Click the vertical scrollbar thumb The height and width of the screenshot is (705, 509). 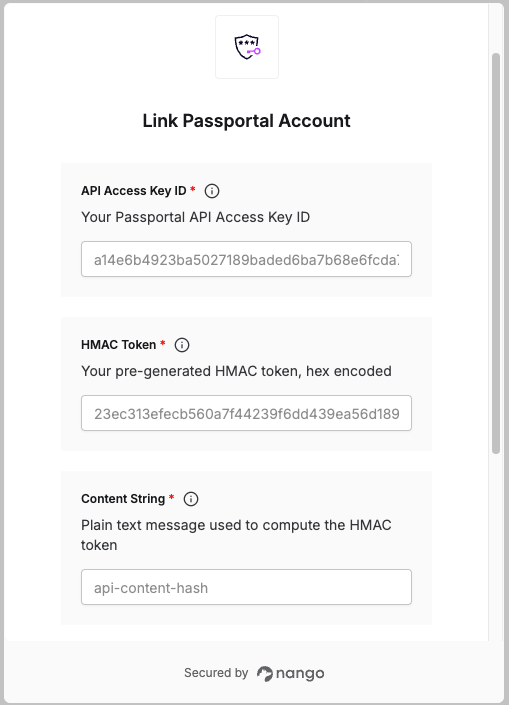(x=496, y=254)
